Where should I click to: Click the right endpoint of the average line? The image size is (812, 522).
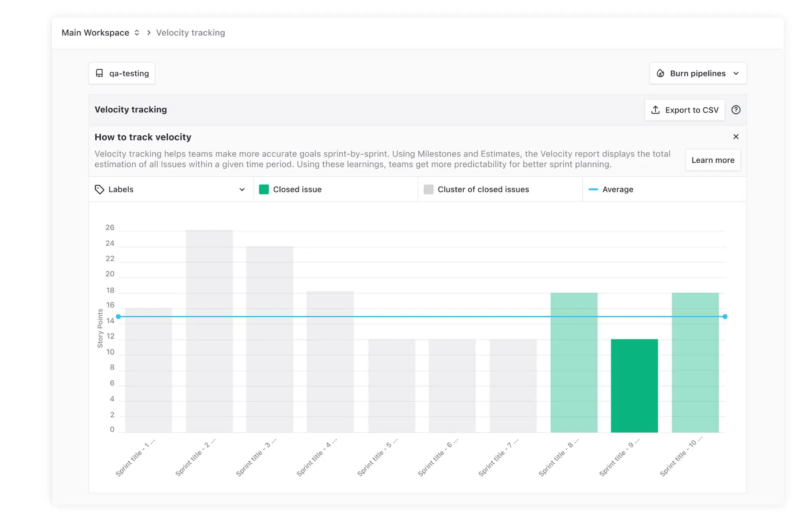pos(725,316)
